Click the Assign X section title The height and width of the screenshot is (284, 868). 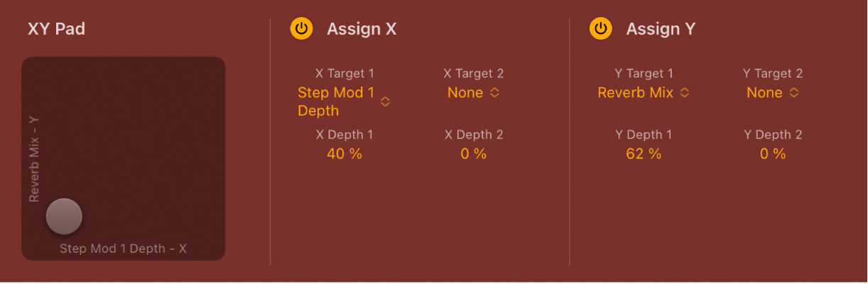click(362, 29)
